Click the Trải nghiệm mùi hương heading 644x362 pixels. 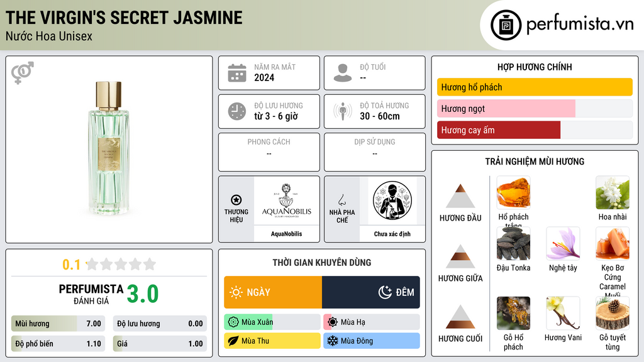click(x=535, y=162)
